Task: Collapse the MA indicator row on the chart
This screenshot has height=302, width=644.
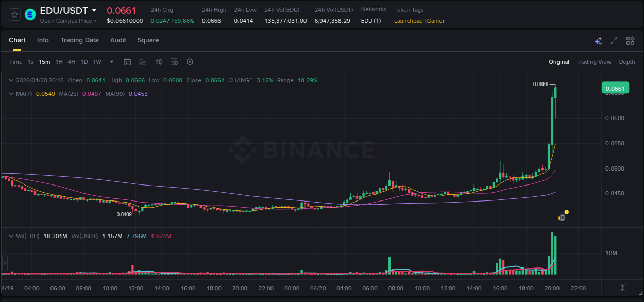Action: click(x=11, y=93)
